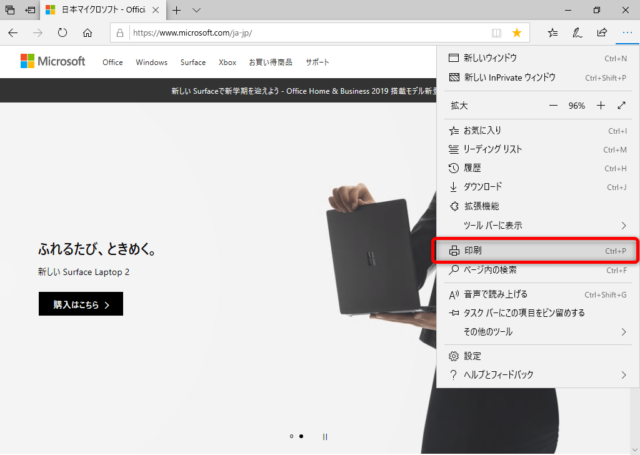Screen dimensions: 640x455
Task: Open the お買い得商品 nav link
Action: 271,62
